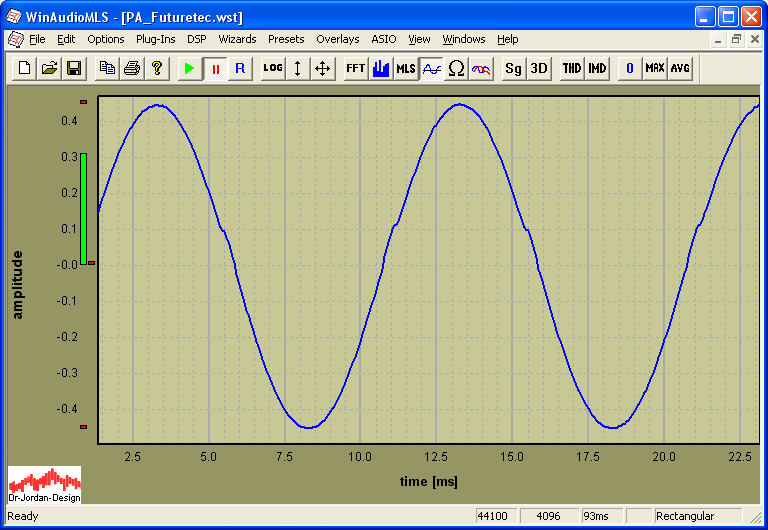Open a file with the folder icon
This screenshot has width=768, height=530.
pos(49,68)
